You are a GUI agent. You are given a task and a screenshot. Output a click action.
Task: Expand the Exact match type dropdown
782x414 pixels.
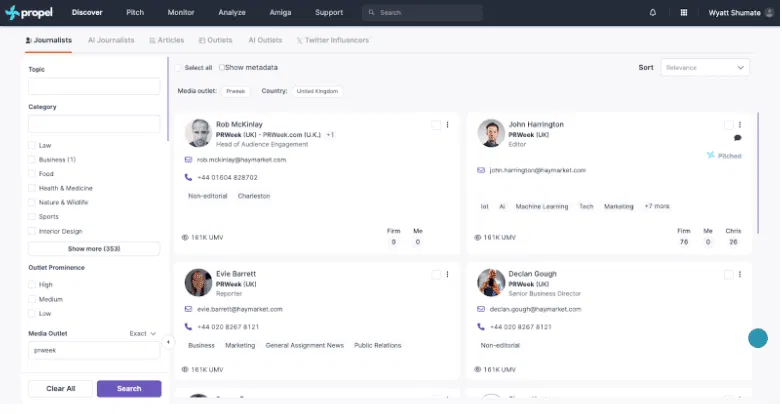pos(145,334)
